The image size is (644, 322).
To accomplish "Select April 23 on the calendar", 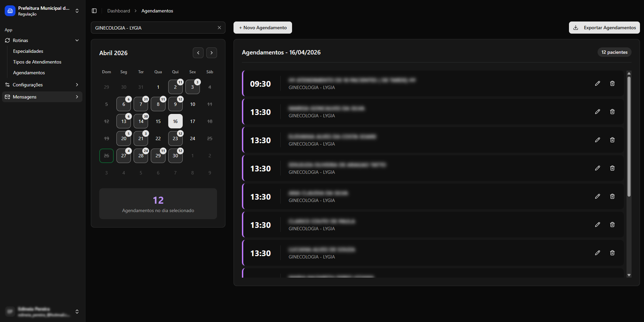I will (175, 138).
